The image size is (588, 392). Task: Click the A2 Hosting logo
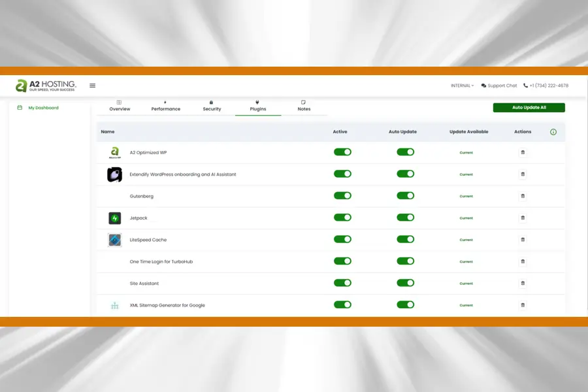coord(46,86)
